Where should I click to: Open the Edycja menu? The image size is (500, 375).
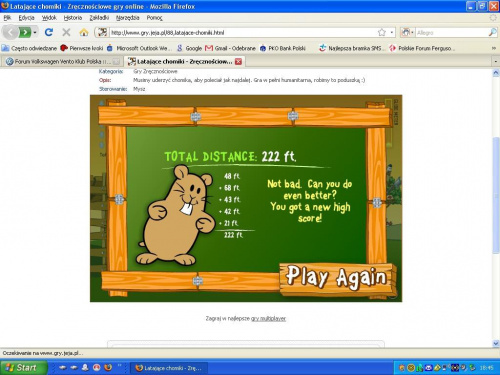tap(26, 18)
